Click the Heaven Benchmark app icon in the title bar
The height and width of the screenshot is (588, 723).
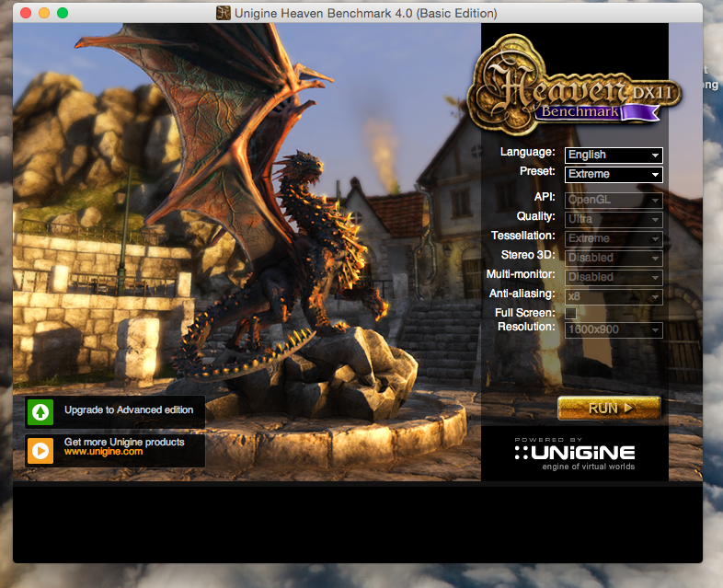[x=224, y=13]
